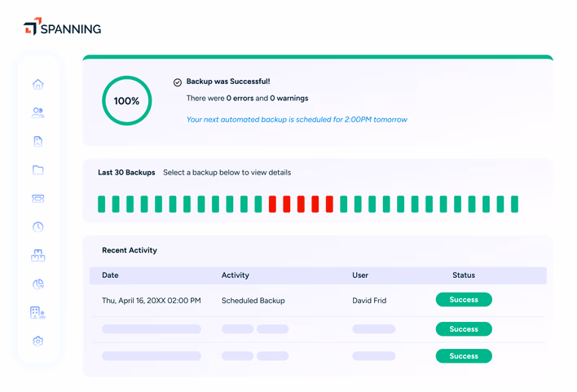
Task: Open the pie chart reports icon
Action: (x=38, y=284)
